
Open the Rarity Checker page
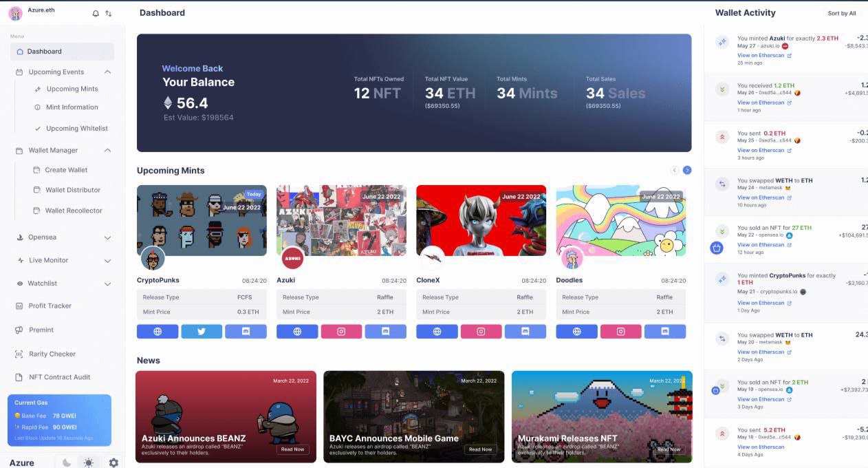coord(45,354)
